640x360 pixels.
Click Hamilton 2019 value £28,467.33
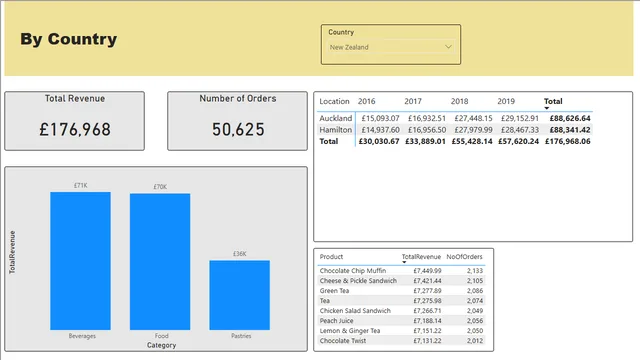coord(520,130)
